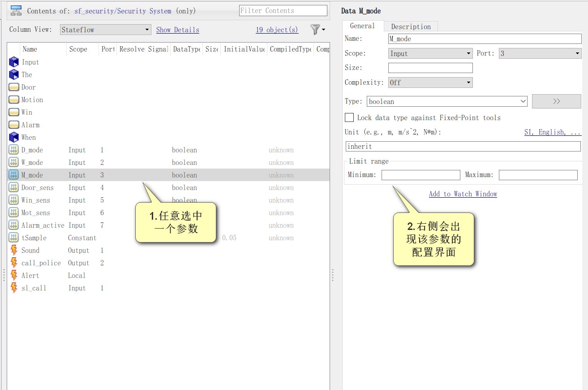Select the Door state folder icon
This screenshot has height=390, width=588.
[13, 87]
